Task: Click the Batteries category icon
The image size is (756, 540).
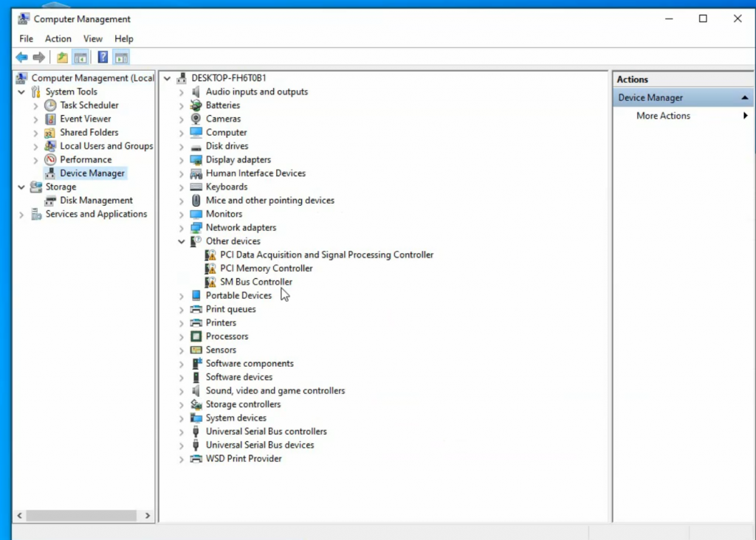Action: [x=196, y=105]
